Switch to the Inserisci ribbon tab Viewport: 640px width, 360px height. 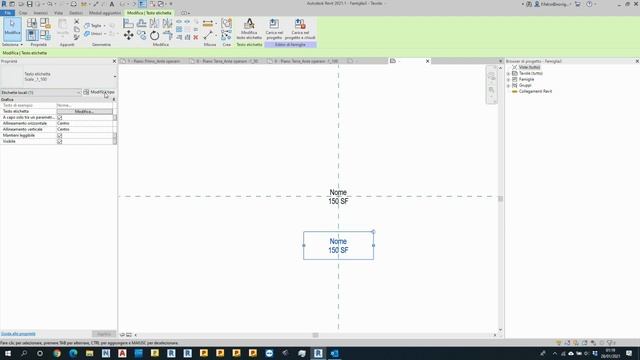(40, 13)
